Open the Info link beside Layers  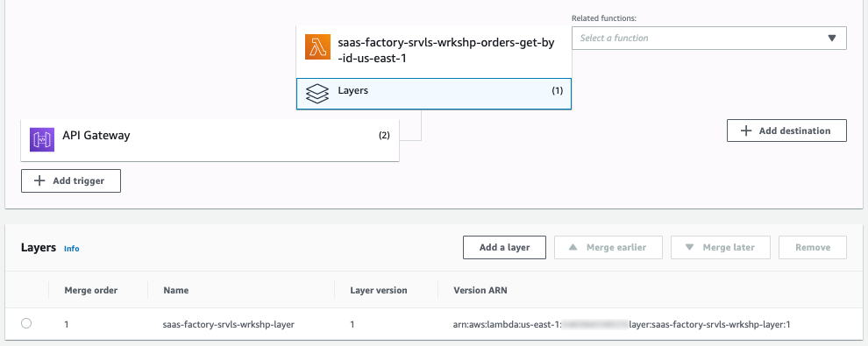pyautogui.click(x=71, y=249)
